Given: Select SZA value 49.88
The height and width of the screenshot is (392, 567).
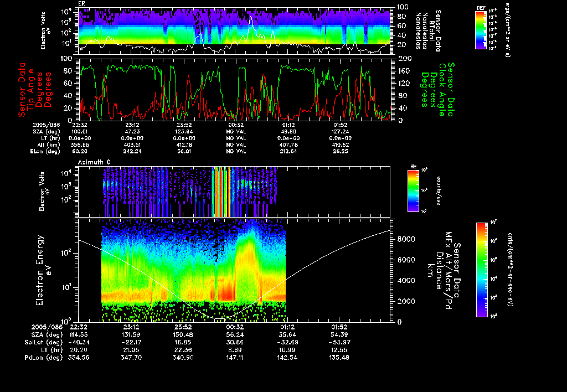Looking at the screenshot, I should [288, 132].
